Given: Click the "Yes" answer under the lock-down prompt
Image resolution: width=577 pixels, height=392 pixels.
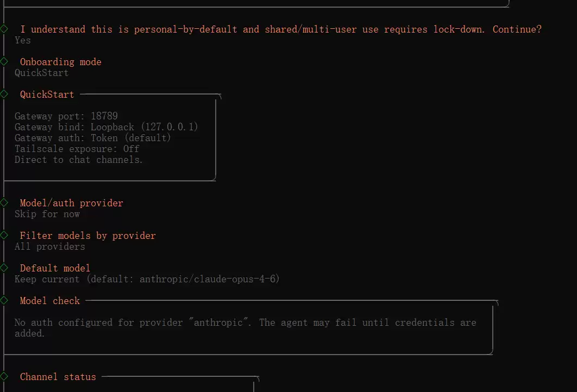Looking at the screenshot, I should pos(23,40).
